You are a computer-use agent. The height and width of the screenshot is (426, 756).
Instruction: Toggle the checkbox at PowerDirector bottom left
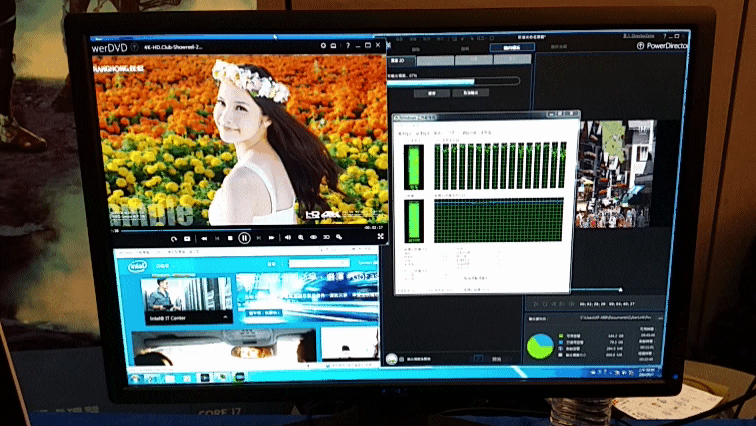pyautogui.click(x=402, y=359)
